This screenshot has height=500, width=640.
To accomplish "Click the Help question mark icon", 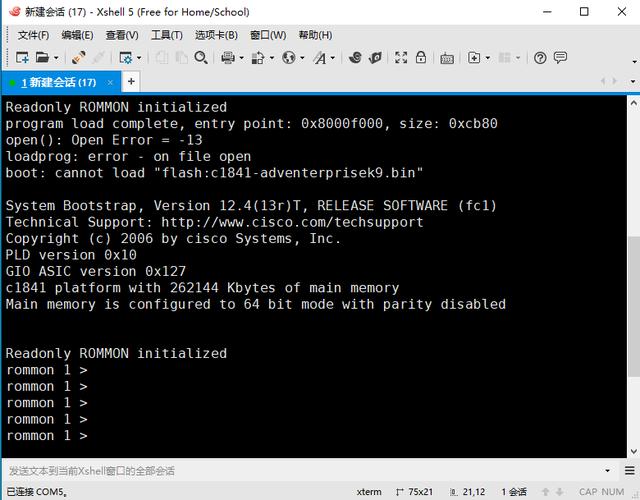I will coord(540,58).
